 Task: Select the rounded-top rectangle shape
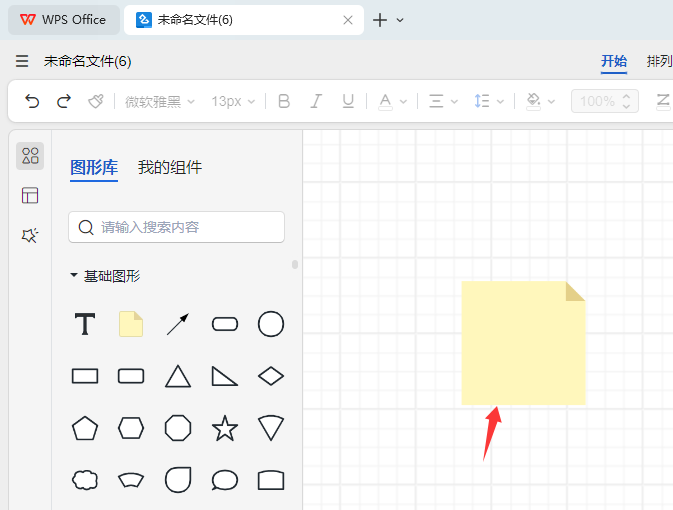271,480
